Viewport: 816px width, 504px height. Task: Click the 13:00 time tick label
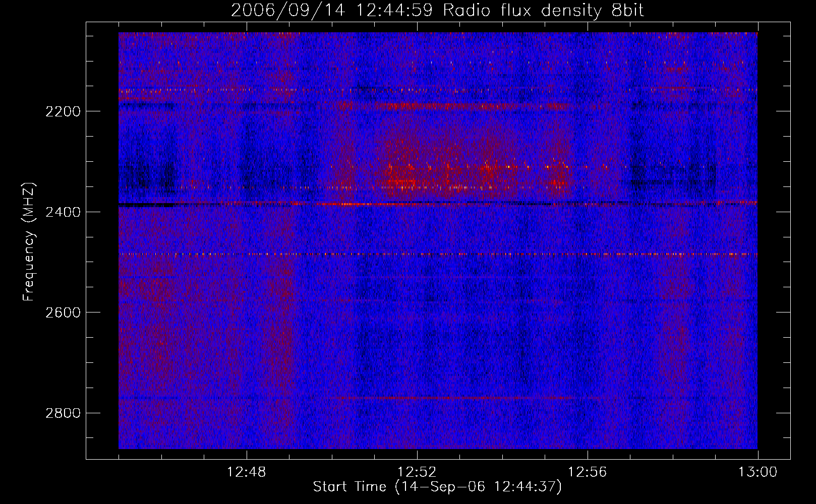coord(758,472)
